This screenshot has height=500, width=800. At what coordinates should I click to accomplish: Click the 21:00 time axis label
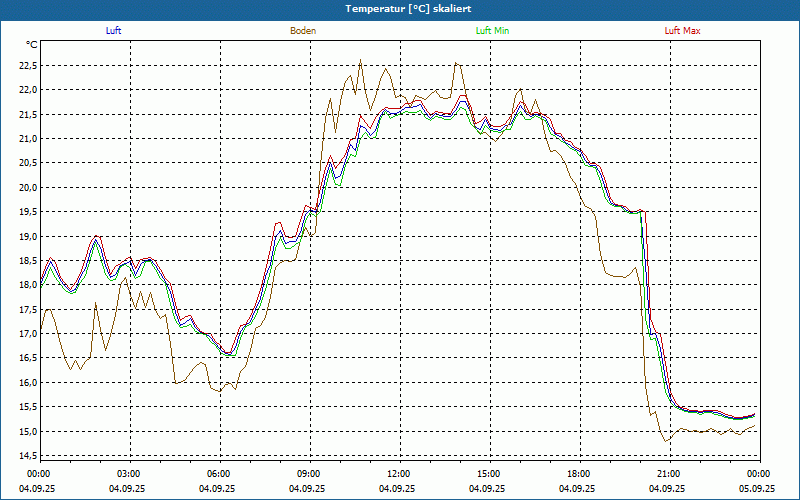click(668, 474)
